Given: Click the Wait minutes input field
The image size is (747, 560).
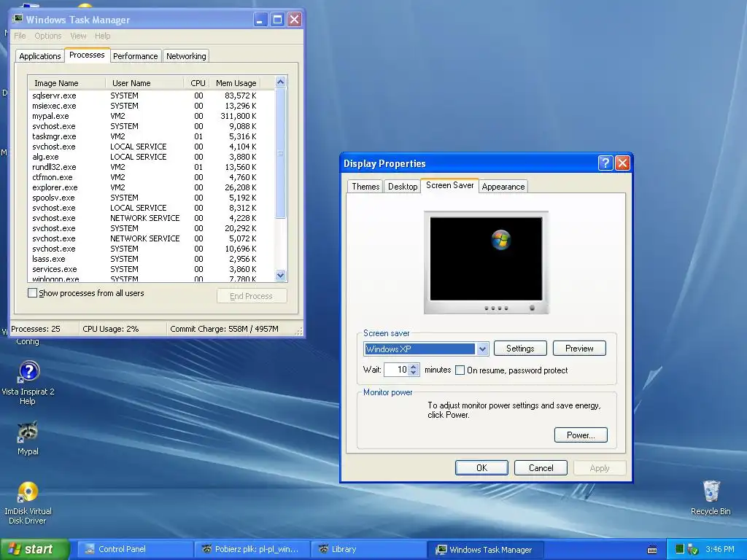Looking at the screenshot, I should [x=396, y=370].
